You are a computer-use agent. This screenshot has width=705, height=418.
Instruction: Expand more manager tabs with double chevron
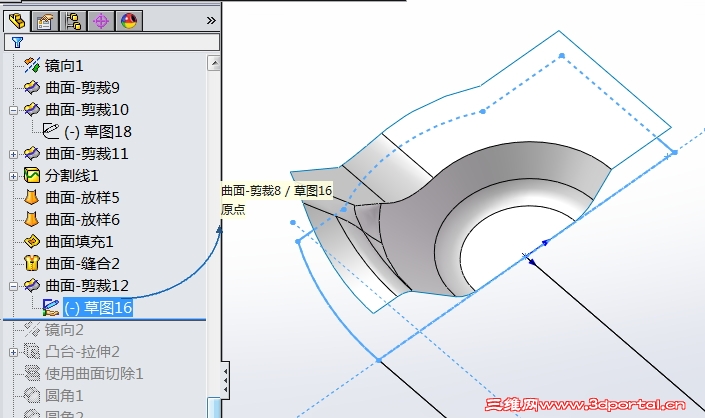(x=211, y=20)
